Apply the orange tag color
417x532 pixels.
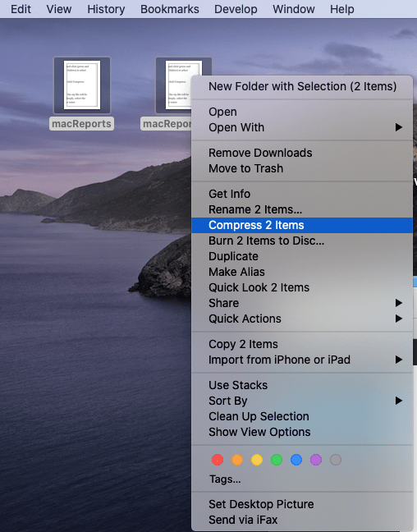click(x=237, y=460)
